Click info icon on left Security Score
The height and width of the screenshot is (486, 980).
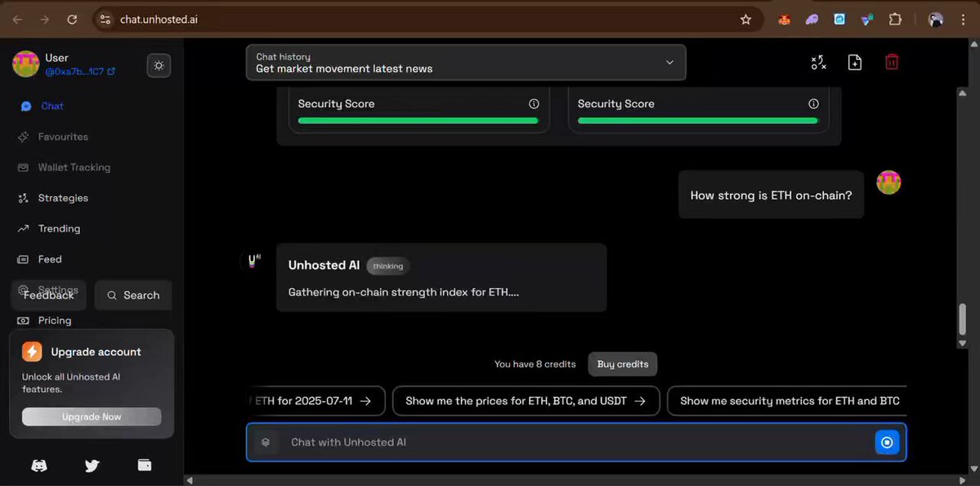coord(534,104)
